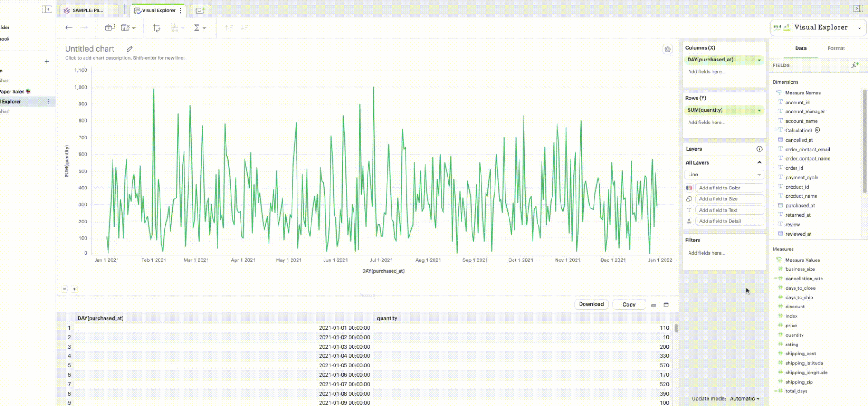The height and width of the screenshot is (406, 868).
Task: Click the duplicate chart icon in toolbar
Action: point(110,28)
